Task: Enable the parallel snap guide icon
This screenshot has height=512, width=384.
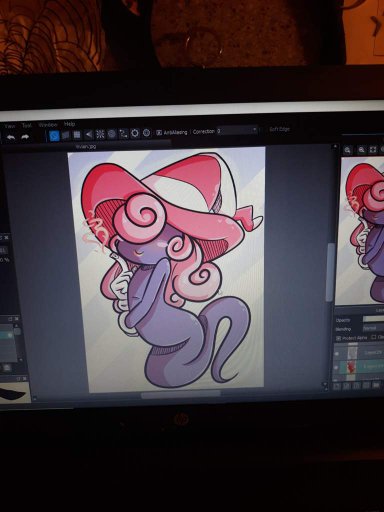Action: (x=66, y=135)
